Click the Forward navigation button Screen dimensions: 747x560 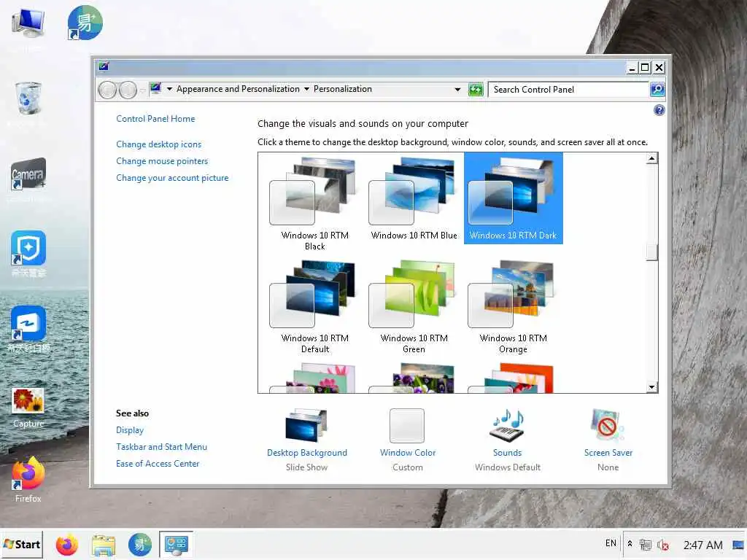(x=128, y=90)
